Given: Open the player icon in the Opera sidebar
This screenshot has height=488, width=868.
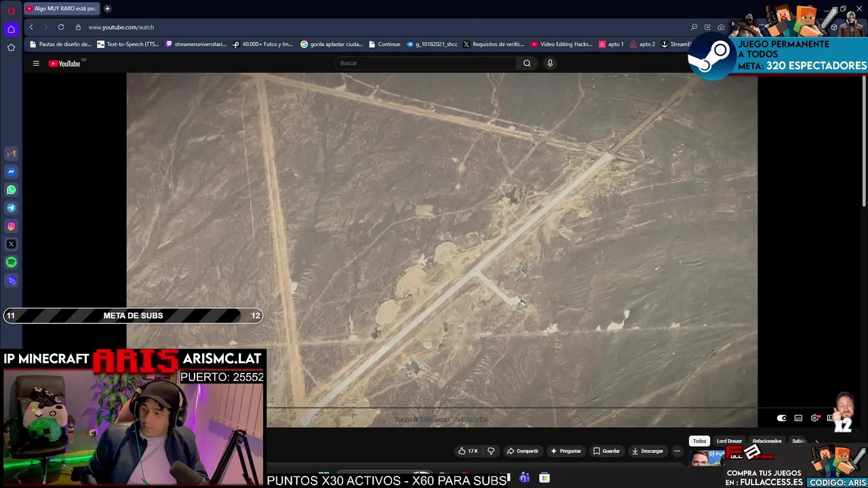Looking at the screenshot, I should click(x=11, y=280).
